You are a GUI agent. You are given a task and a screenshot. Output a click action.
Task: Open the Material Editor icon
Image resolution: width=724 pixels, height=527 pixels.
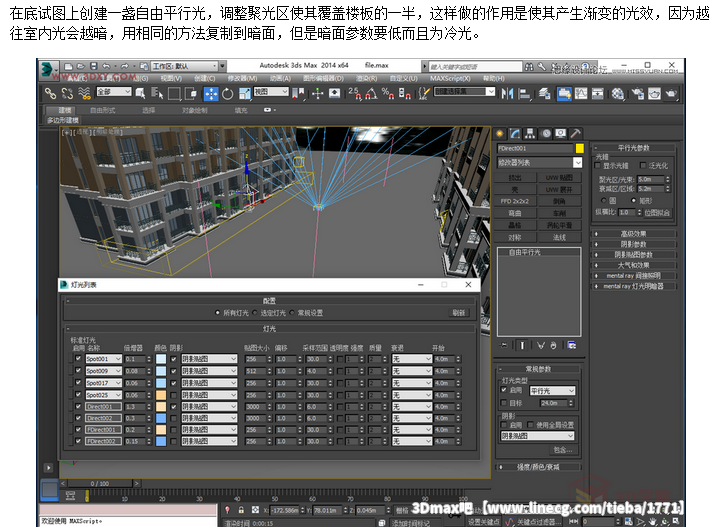coord(618,94)
